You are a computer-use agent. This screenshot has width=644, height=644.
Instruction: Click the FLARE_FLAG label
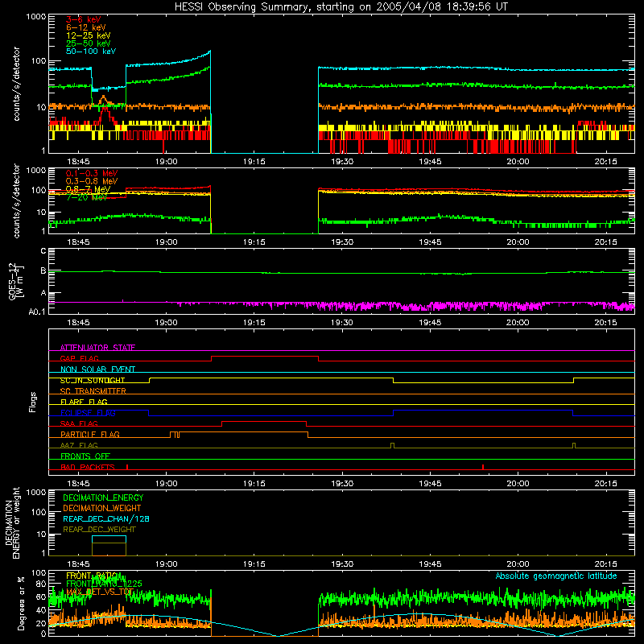click(x=84, y=402)
